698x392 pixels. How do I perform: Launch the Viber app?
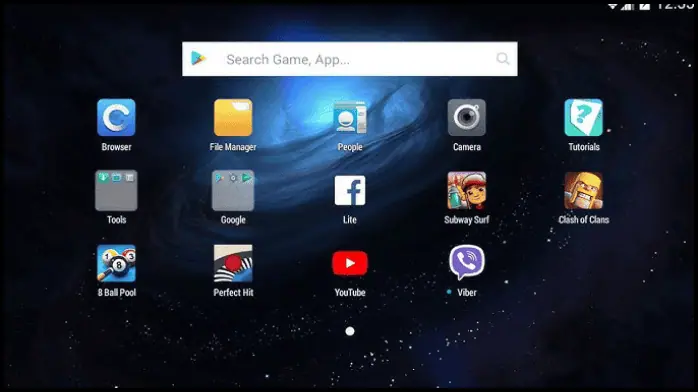[467, 263]
